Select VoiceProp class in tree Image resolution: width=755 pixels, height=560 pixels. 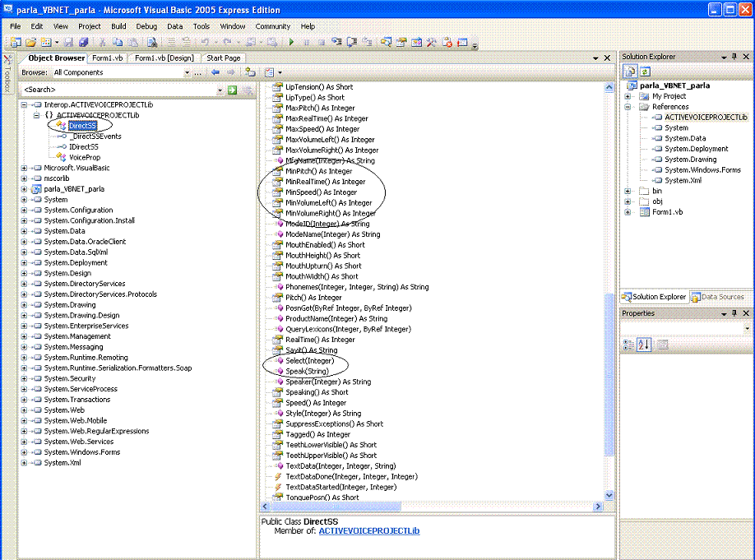pos(85,157)
